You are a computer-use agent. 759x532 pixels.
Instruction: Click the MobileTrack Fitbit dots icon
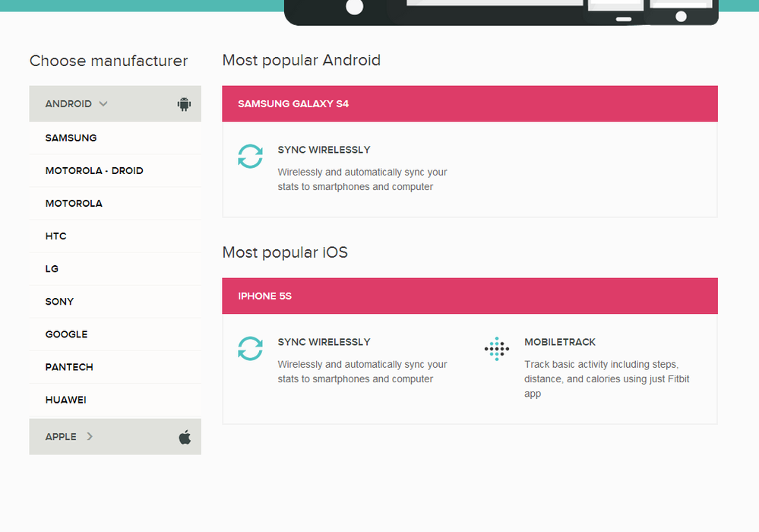click(x=497, y=349)
